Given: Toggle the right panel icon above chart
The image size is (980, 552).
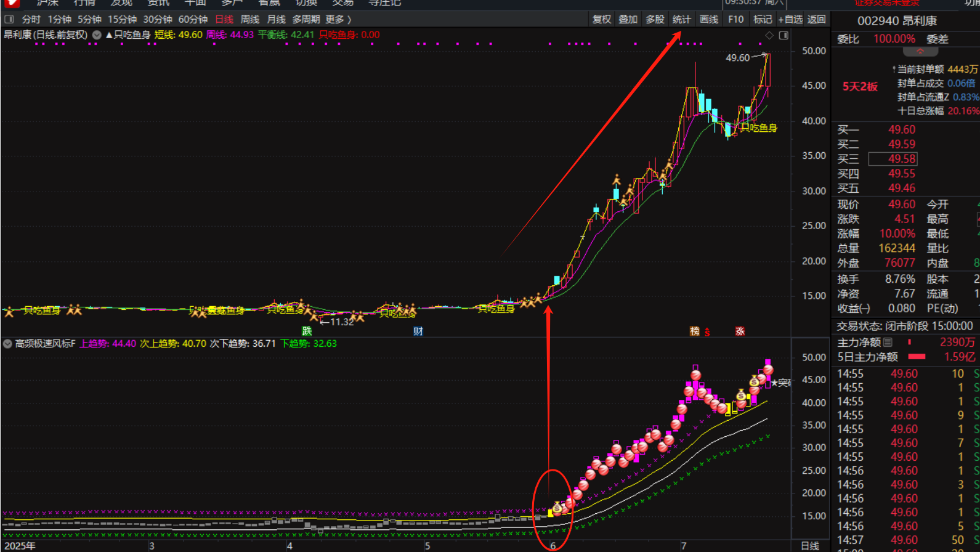Looking at the screenshot, I should (784, 36).
